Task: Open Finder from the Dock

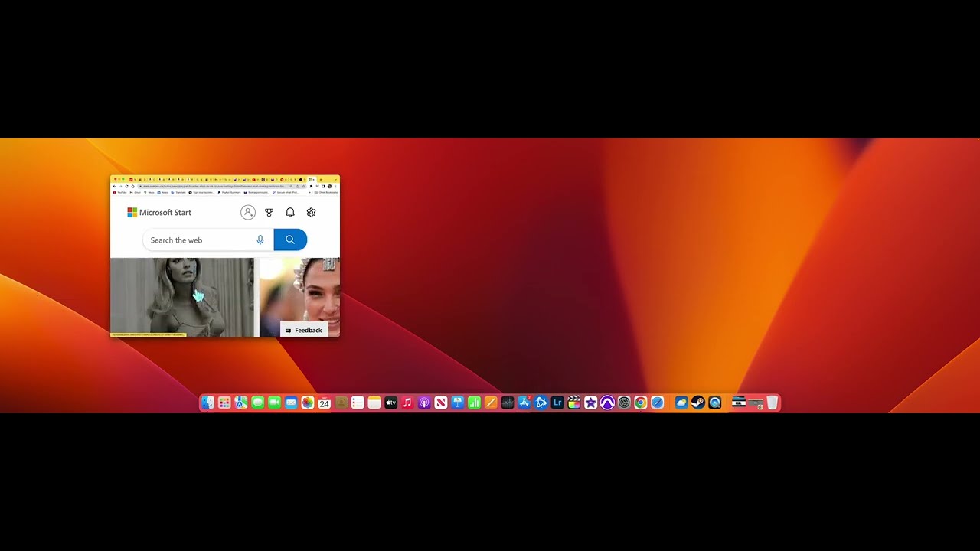Action: 207,403
